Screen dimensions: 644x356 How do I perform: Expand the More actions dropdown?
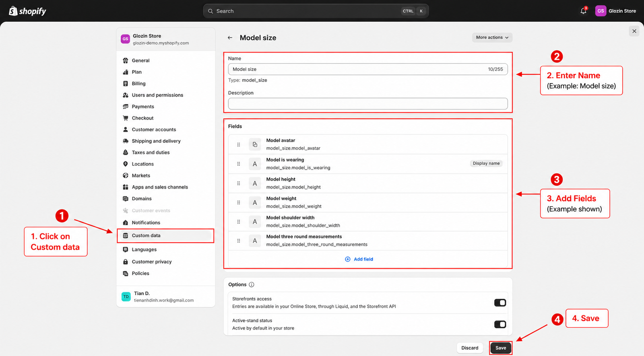(492, 37)
